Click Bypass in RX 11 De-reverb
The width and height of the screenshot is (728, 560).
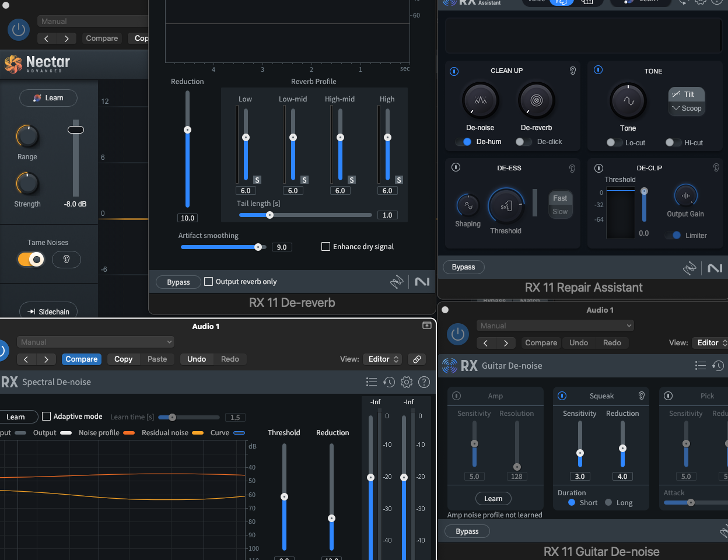point(178,282)
